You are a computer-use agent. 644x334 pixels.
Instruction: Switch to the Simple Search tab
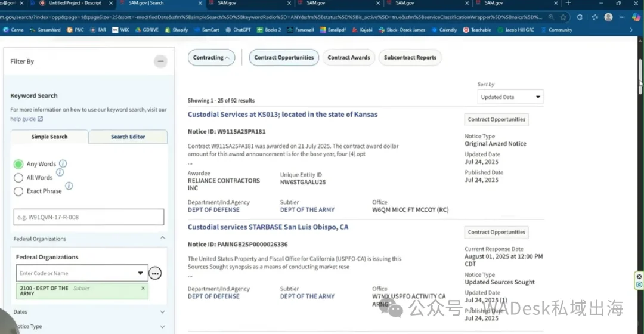[x=49, y=137]
